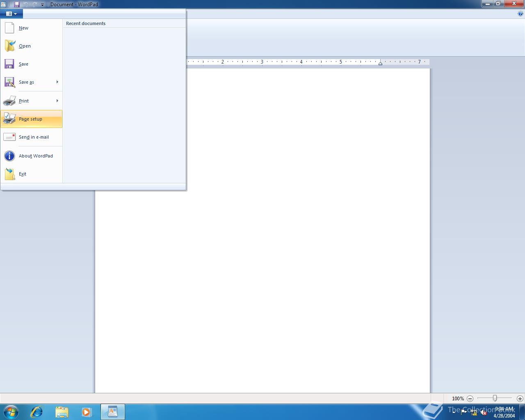The width and height of the screenshot is (525, 420).
Task: Click Show desktop strip at taskbar end
Action: coord(522,412)
